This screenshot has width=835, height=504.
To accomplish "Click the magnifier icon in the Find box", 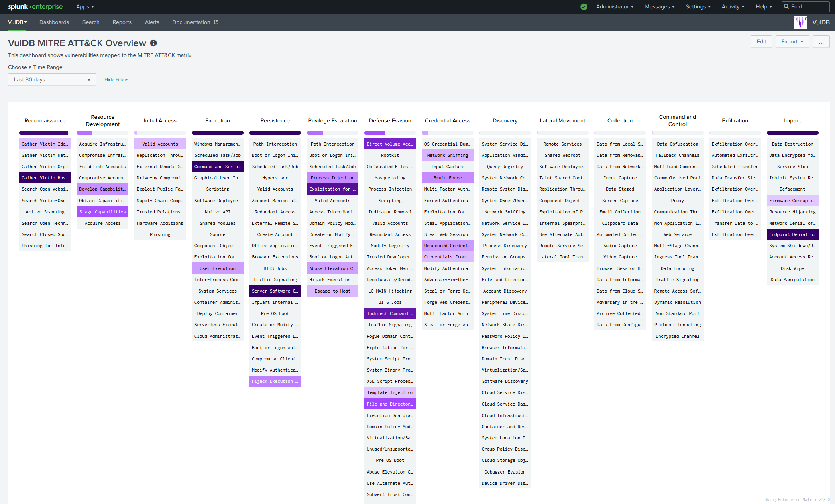I will click(786, 7).
